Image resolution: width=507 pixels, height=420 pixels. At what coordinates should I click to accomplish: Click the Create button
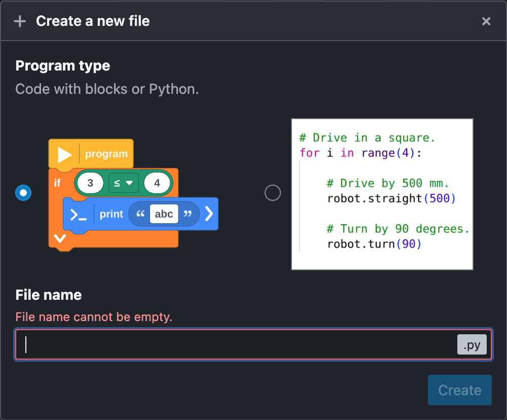(459, 390)
